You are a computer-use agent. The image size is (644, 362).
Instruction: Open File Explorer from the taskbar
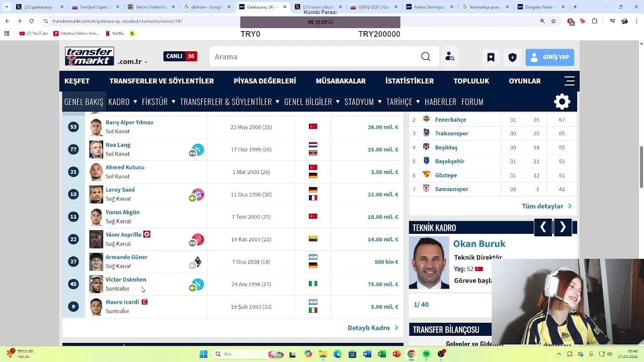[322, 354]
